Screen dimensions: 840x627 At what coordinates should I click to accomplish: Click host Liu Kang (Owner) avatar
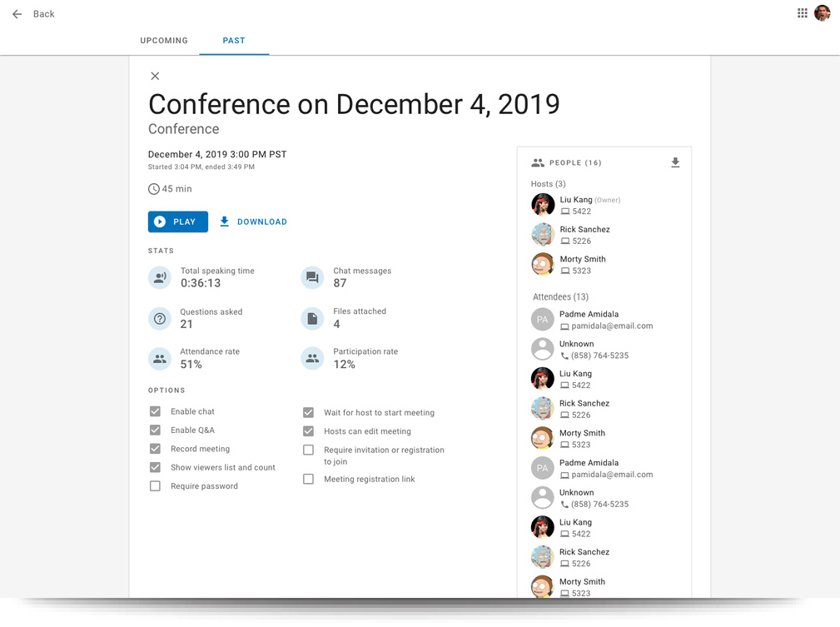click(543, 205)
